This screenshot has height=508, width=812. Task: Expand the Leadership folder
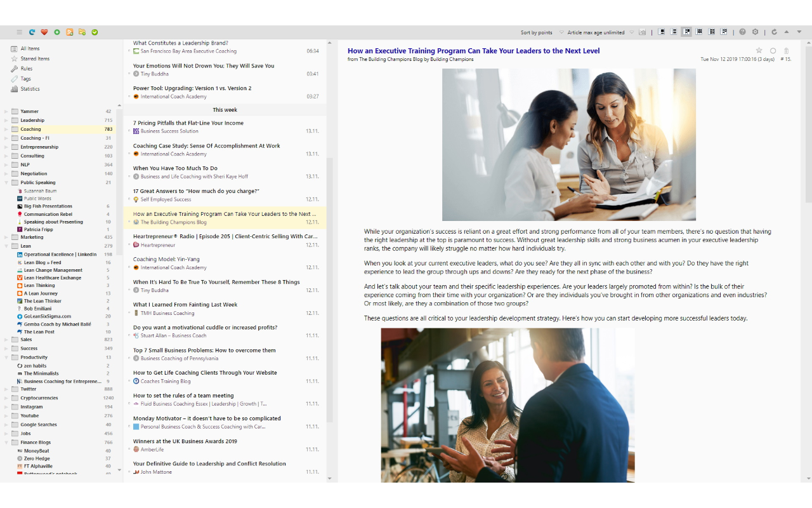pos(6,120)
